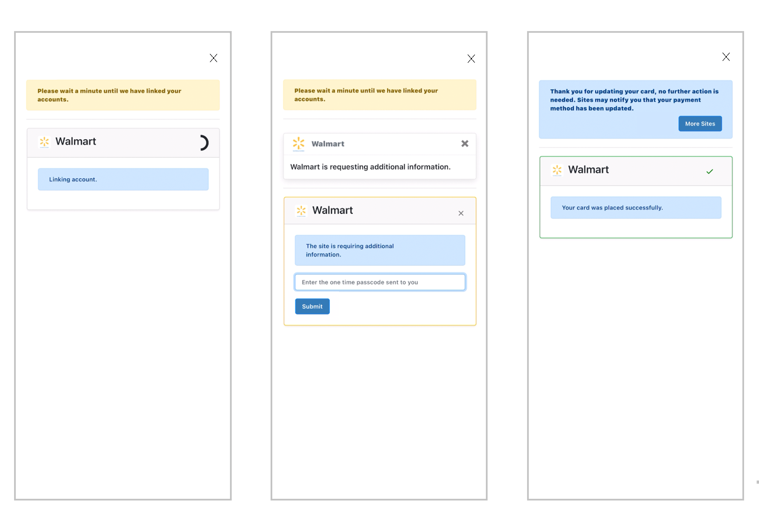
Task: Submit the one time passcode
Action: coord(312,306)
